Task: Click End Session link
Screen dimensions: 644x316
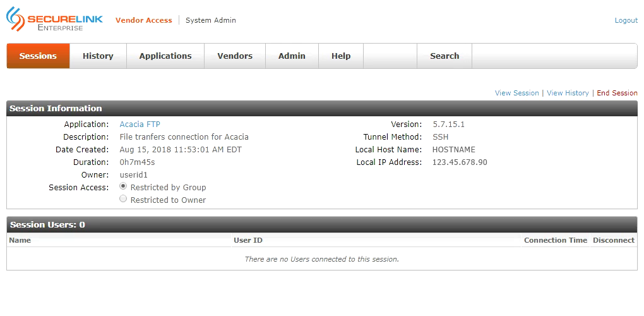Action: (617, 93)
